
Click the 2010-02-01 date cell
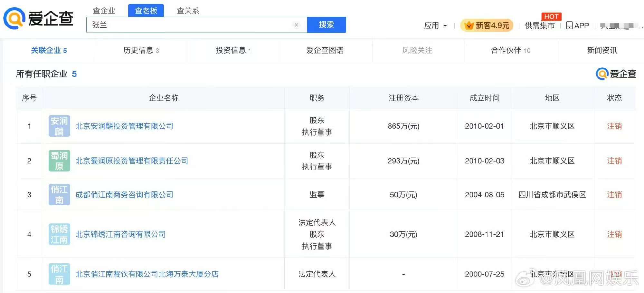485,126
